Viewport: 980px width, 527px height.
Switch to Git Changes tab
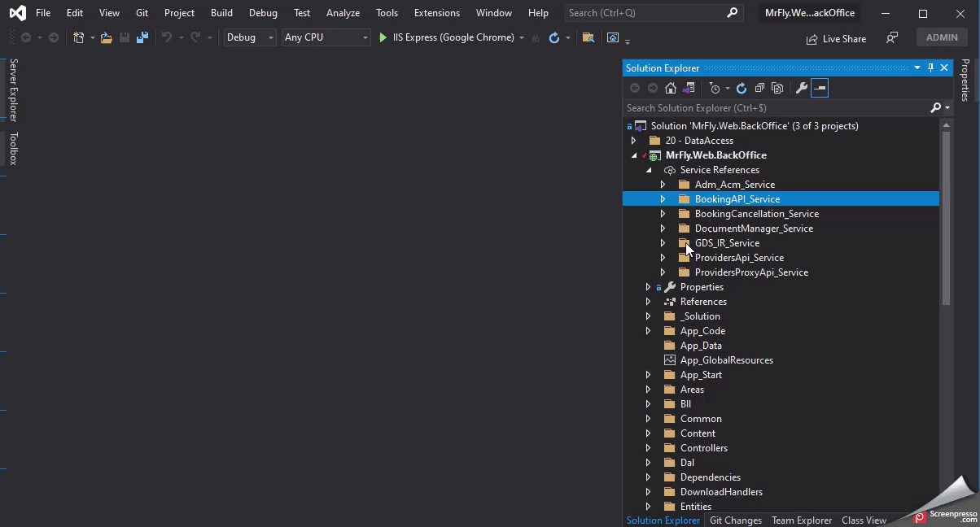point(736,520)
